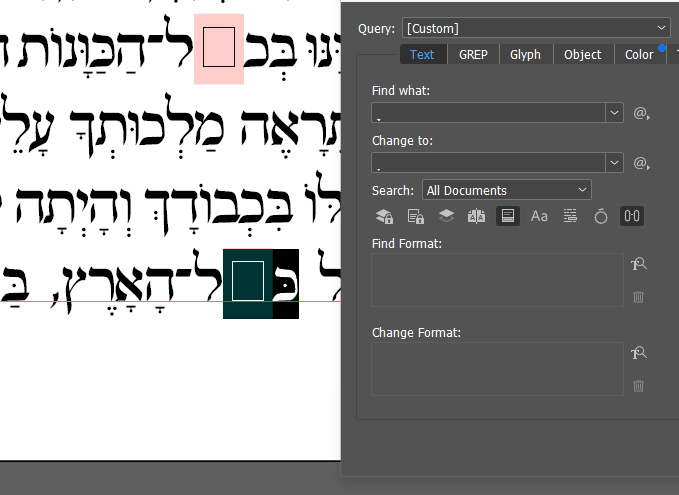Toggle the circular search-direction option icon

[601, 216]
